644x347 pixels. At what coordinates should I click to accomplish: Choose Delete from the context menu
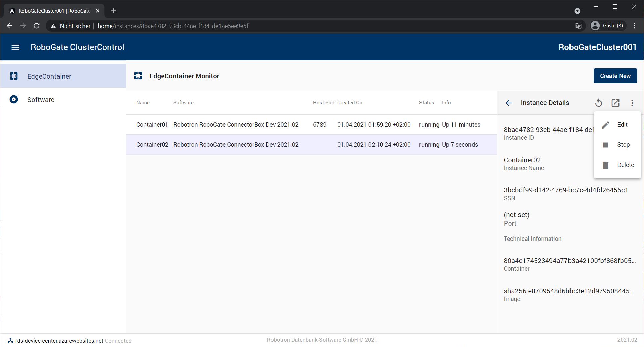[617, 165]
